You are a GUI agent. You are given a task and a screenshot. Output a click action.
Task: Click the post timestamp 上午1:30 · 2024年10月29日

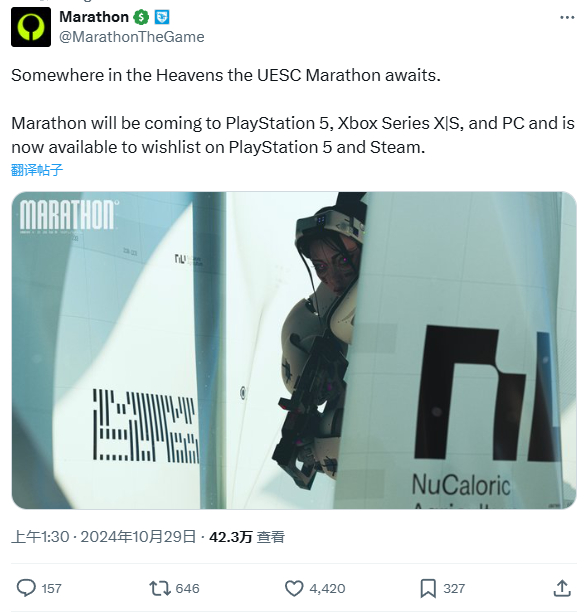pyautogui.click(x=103, y=537)
